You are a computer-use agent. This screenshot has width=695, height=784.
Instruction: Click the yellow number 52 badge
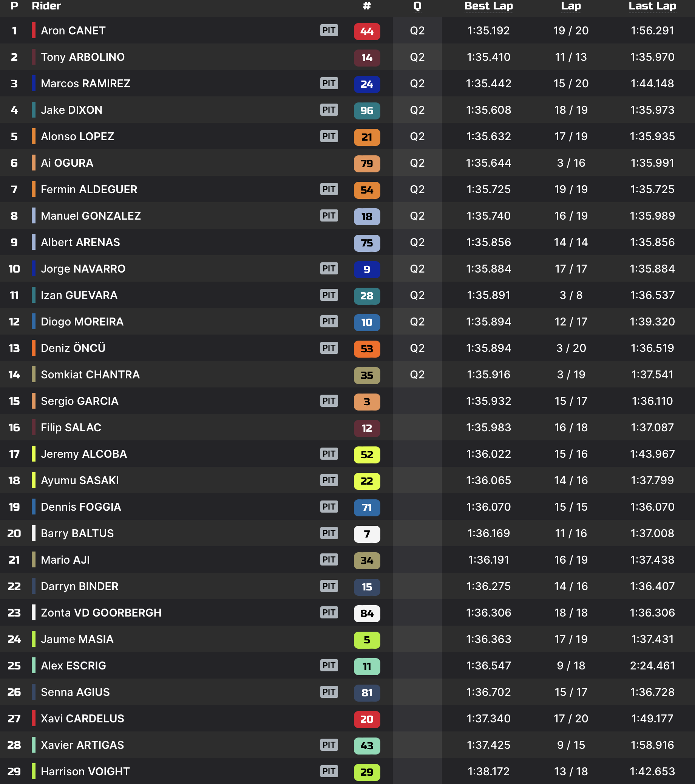[366, 454]
